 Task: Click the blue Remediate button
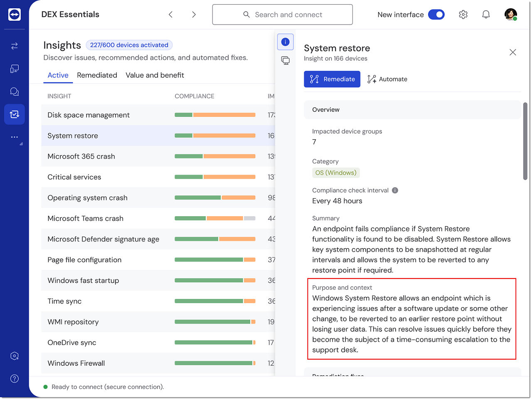point(332,79)
